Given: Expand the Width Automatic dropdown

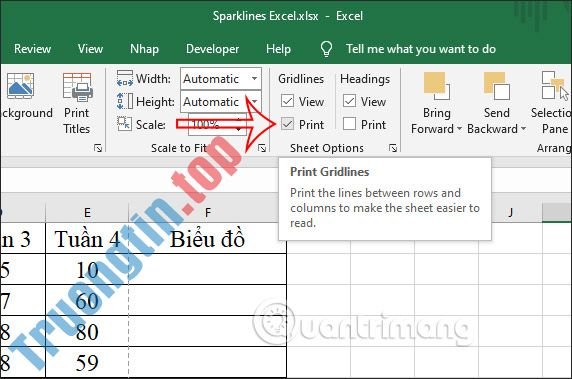Looking at the screenshot, I should (254, 78).
